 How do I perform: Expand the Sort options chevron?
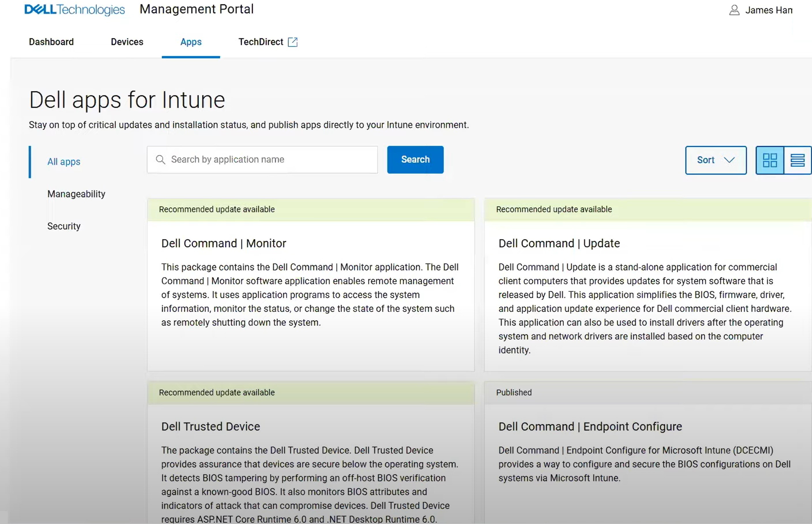(x=729, y=160)
